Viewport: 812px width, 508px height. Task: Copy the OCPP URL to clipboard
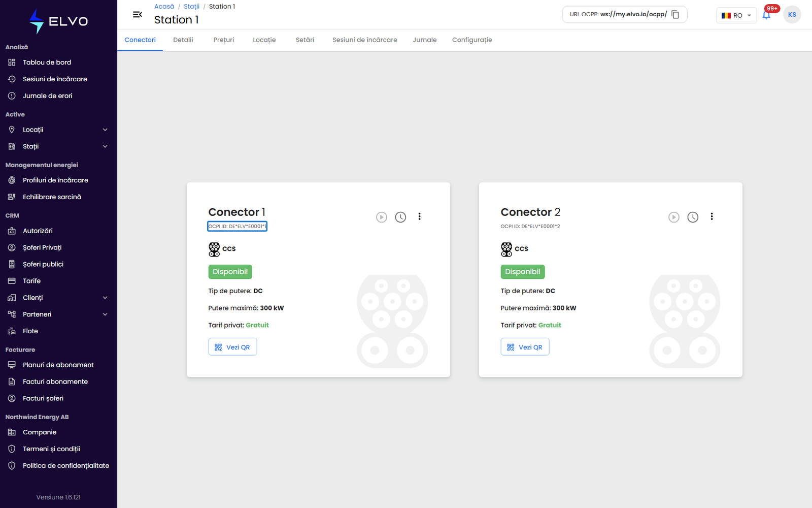coord(675,14)
